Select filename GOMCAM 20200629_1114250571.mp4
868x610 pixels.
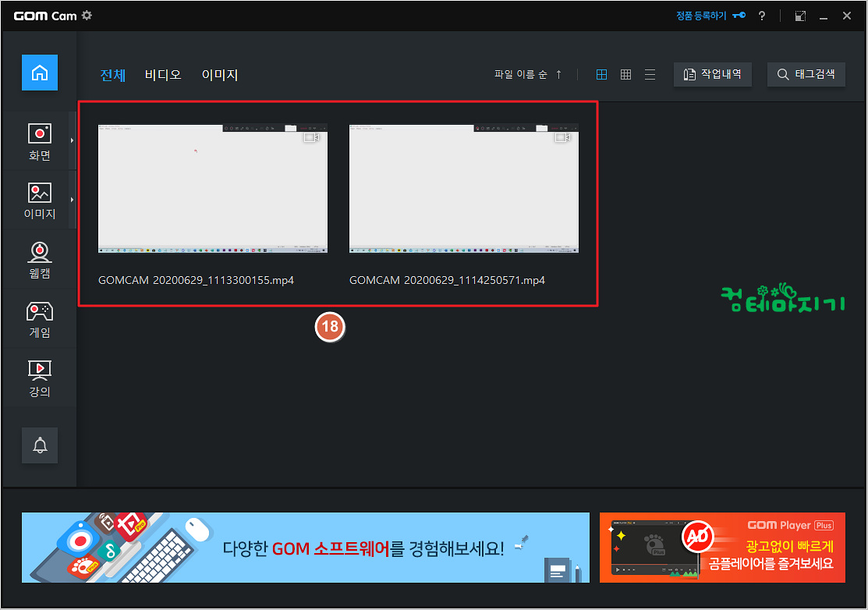tap(447, 280)
